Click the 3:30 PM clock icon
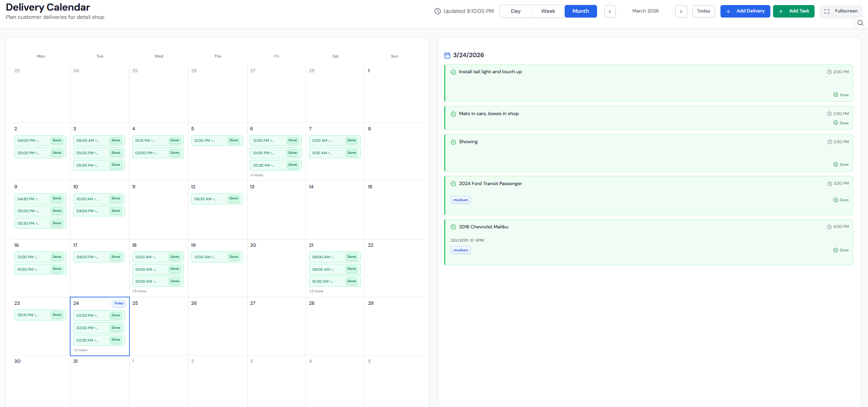Image resolution: width=868 pixels, height=407 pixels. 829,184
